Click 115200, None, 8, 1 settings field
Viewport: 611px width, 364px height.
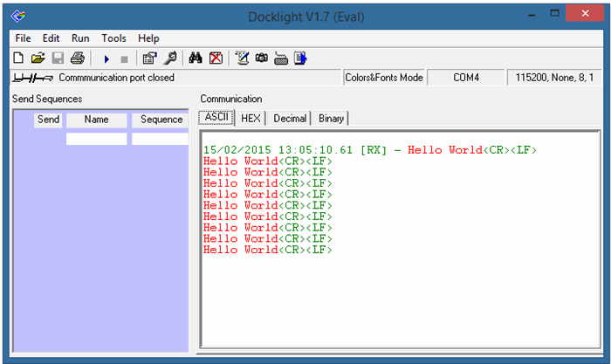pos(554,78)
